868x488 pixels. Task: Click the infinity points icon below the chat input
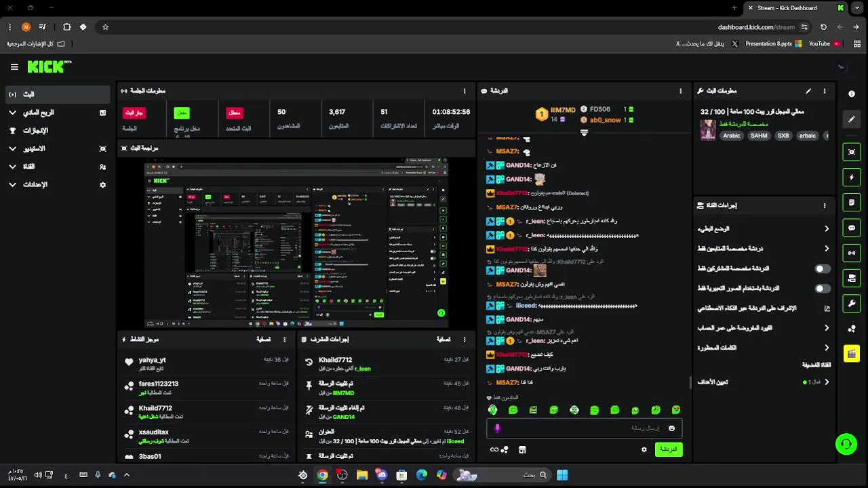499,449
